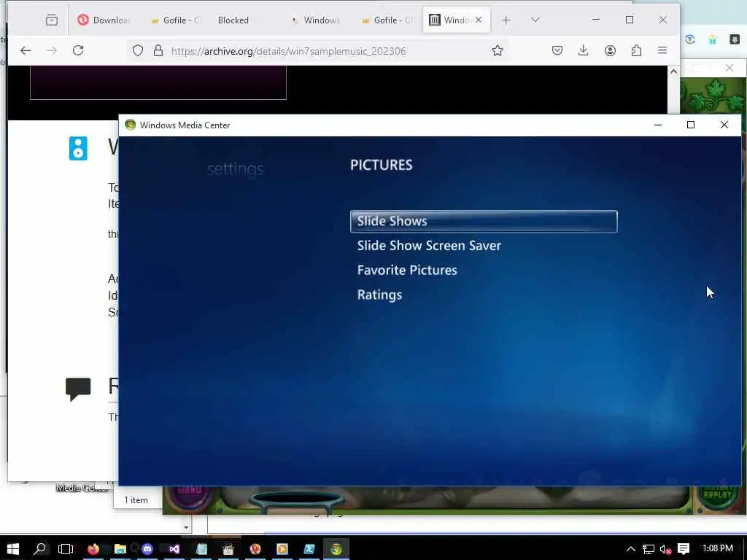Close the active archive.org tab
The width and height of the screenshot is (747, 560).
click(479, 20)
